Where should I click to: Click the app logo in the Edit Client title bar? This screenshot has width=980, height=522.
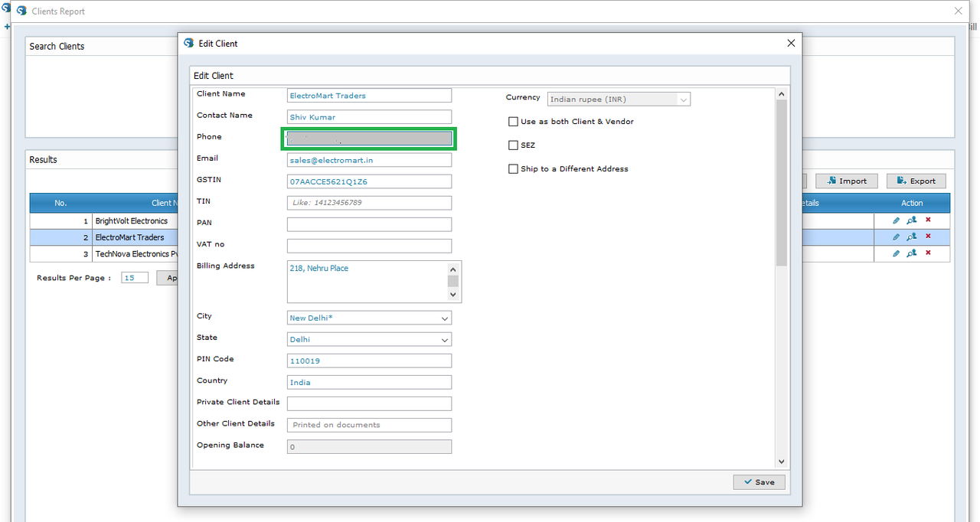coord(189,44)
